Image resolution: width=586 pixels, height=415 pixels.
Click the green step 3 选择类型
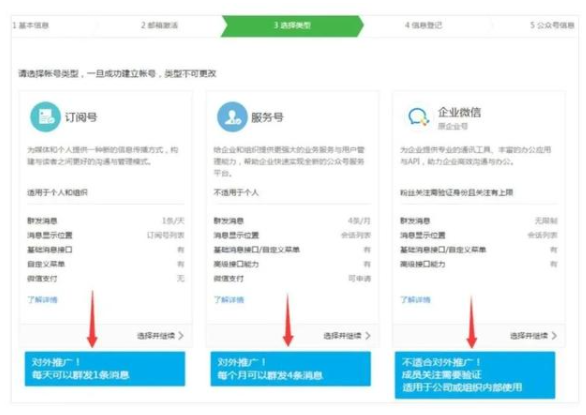[x=292, y=26]
